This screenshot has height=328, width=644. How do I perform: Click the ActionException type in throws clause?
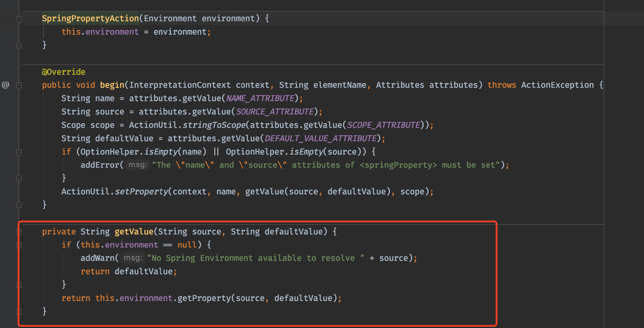pos(557,85)
